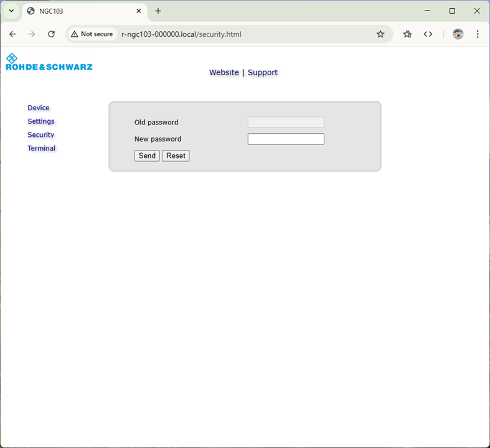Click the Send button
Viewport: 490px width, 448px height.
pos(147,156)
